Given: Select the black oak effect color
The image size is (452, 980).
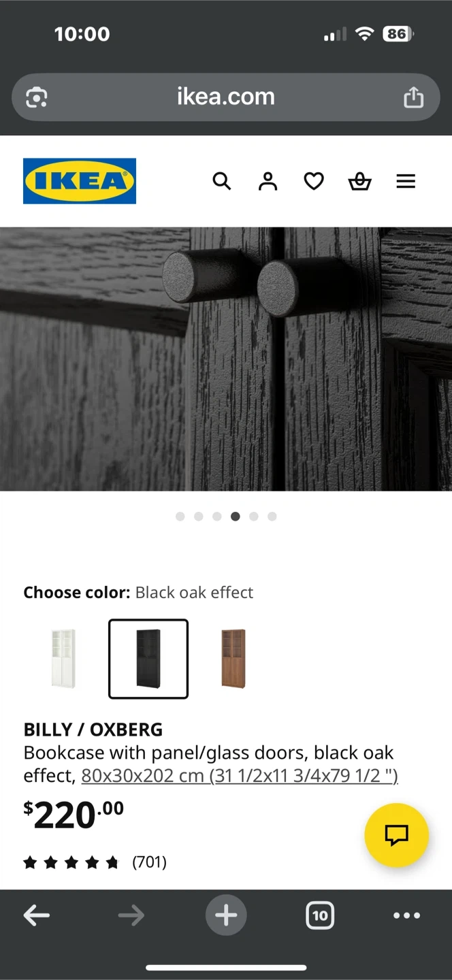Looking at the screenshot, I should coord(148,659).
